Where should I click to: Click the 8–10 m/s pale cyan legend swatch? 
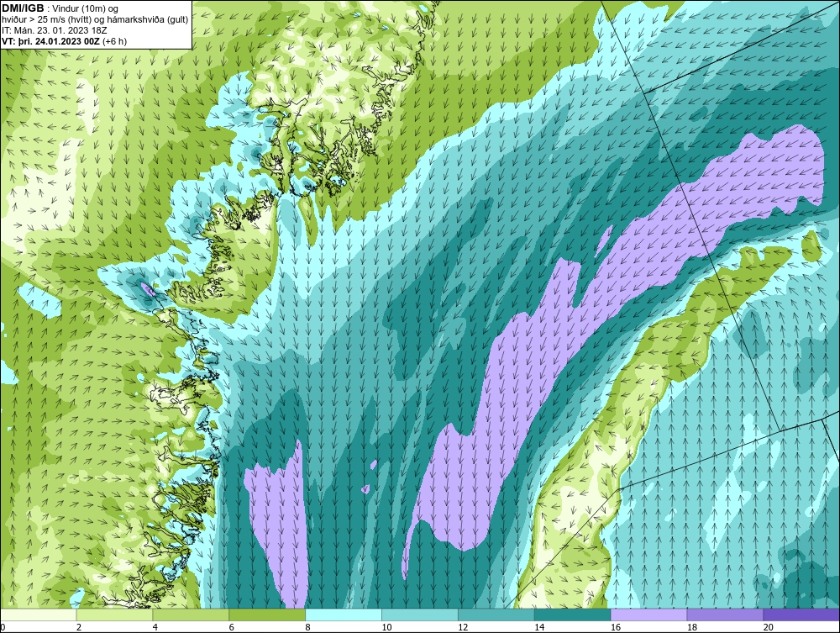[344, 615]
